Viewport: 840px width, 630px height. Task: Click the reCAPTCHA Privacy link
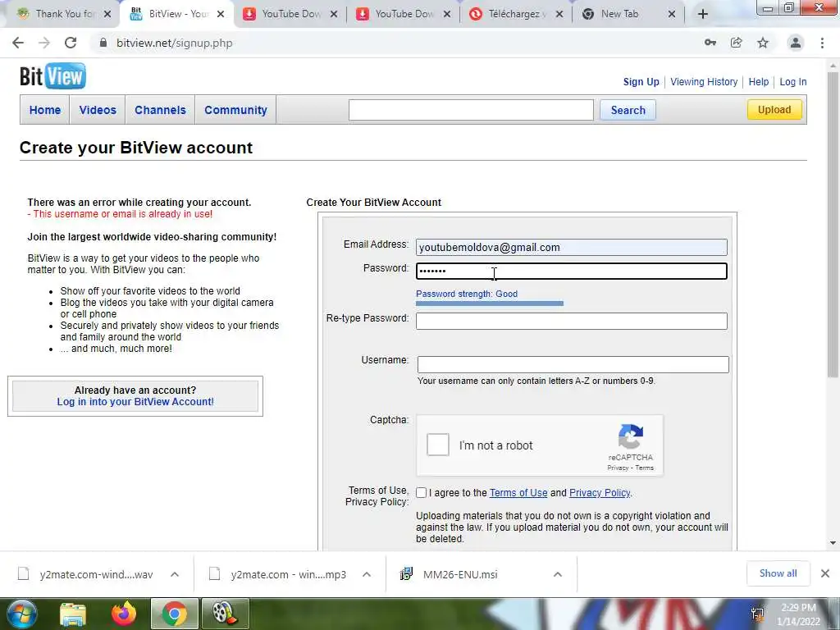point(618,468)
